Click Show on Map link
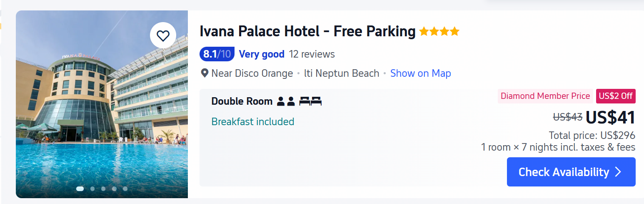Screen dimensions: 644x204 [x=420, y=73]
